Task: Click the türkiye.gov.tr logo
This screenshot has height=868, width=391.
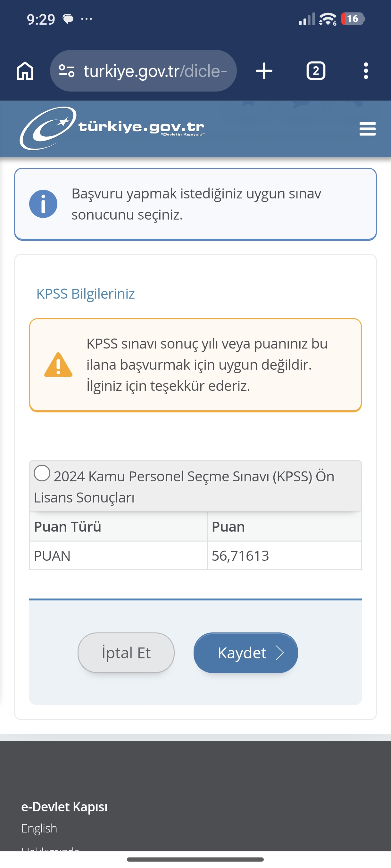Action: point(112,128)
